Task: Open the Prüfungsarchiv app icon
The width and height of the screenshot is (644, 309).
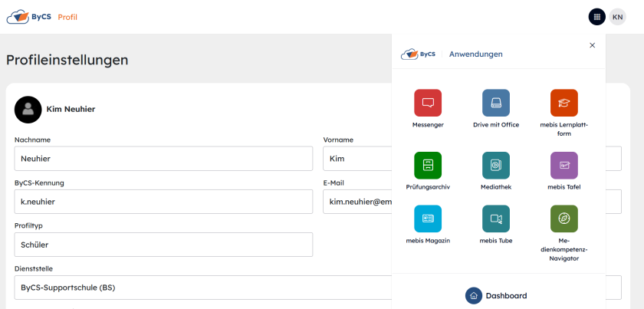Action: click(428, 166)
